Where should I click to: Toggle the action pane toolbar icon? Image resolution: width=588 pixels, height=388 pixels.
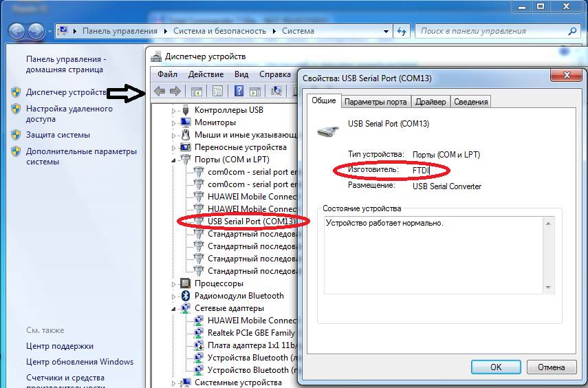255,91
